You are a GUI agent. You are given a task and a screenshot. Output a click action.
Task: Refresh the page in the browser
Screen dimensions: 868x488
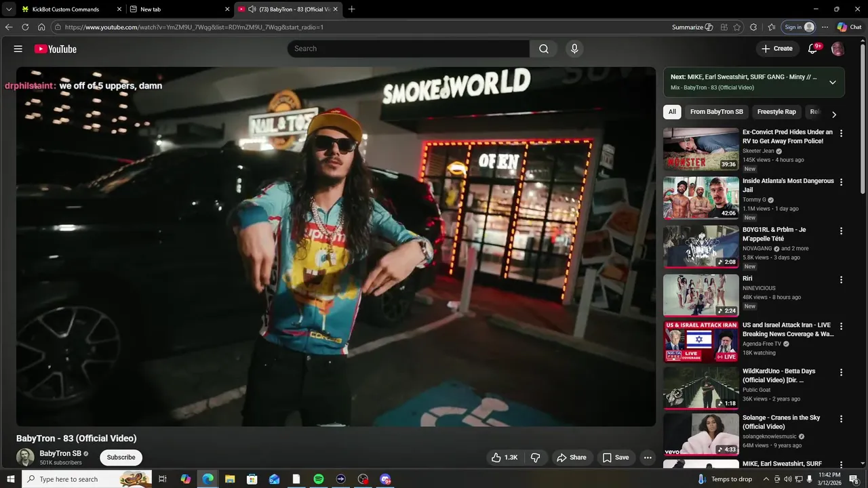coord(25,27)
